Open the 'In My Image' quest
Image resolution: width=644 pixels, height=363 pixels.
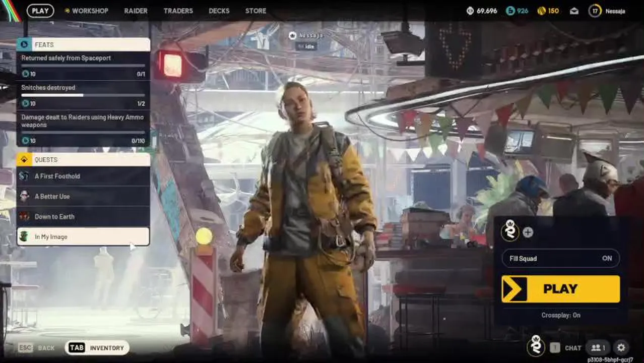tap(84, 236)
